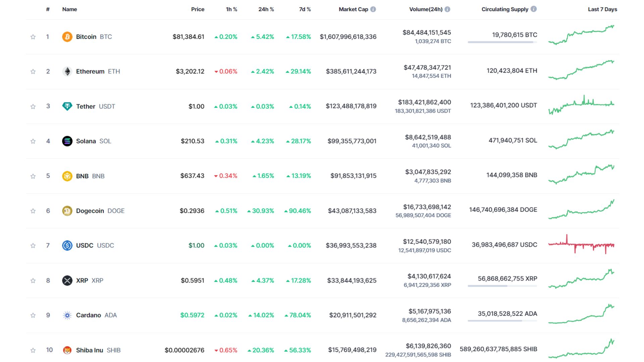Toggle the watchlist star for Bitcoin
The image size is (644, 362).
click(x=33, y=37)
